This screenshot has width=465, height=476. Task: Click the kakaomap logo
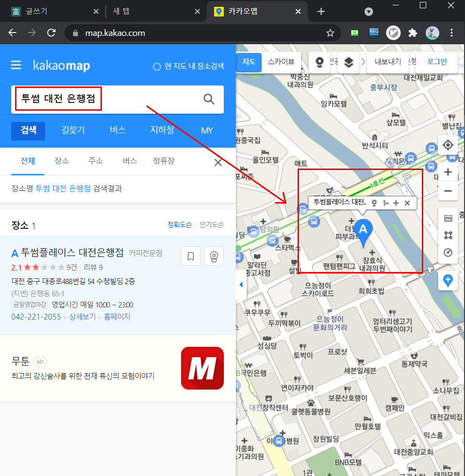point(61,66)
